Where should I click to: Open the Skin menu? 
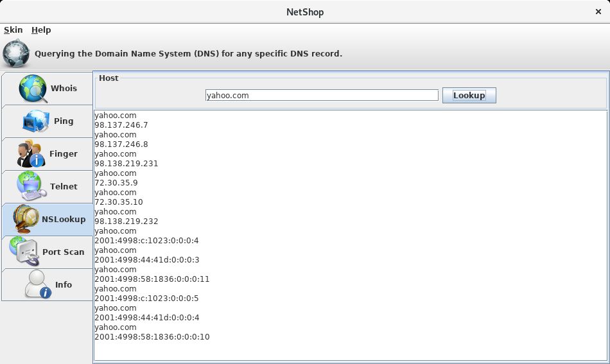point(13,30)
